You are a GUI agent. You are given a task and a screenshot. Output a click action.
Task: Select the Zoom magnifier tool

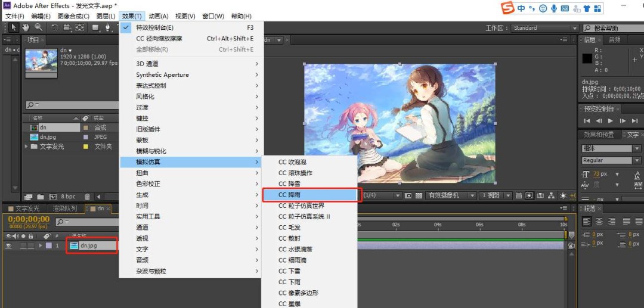tap(38, 27)
